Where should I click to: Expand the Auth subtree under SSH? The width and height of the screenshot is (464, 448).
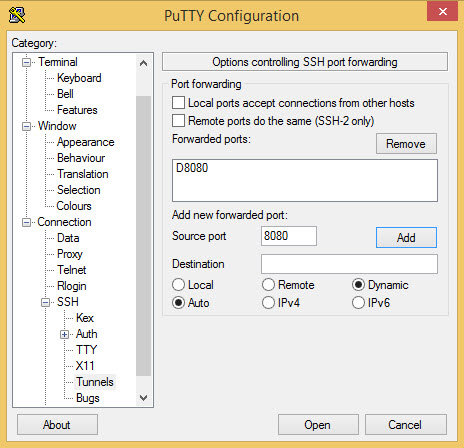(65, 334)
